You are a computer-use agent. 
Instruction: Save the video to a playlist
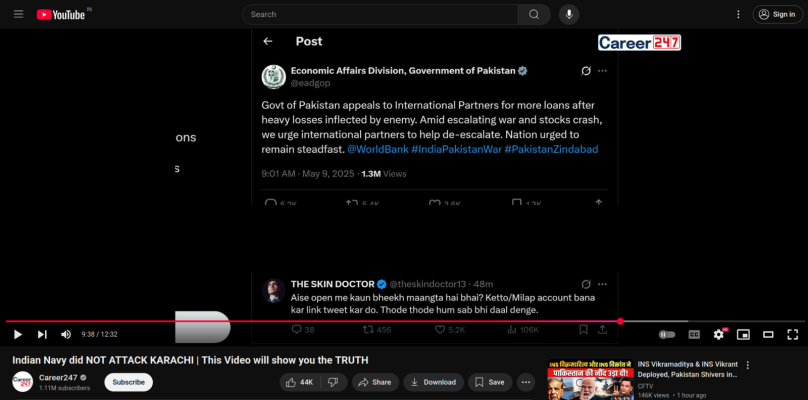point(490,382)
